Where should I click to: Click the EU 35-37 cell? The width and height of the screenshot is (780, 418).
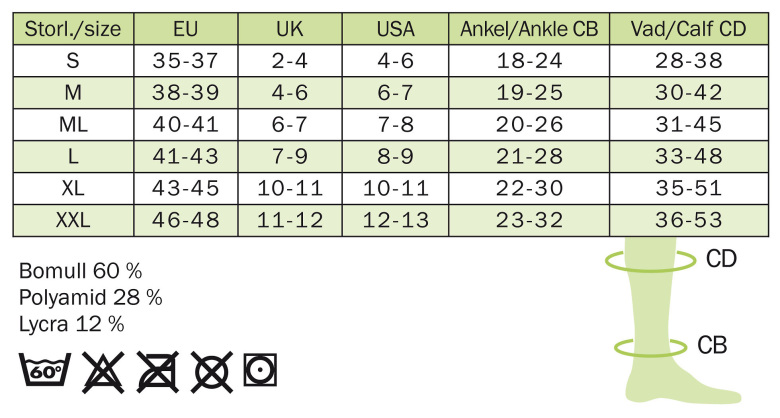[x=185, y=61]
